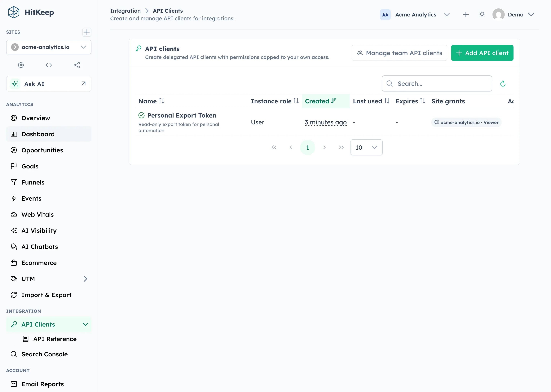
Task: Open Ecommerce page
Action: click(49, 263)
